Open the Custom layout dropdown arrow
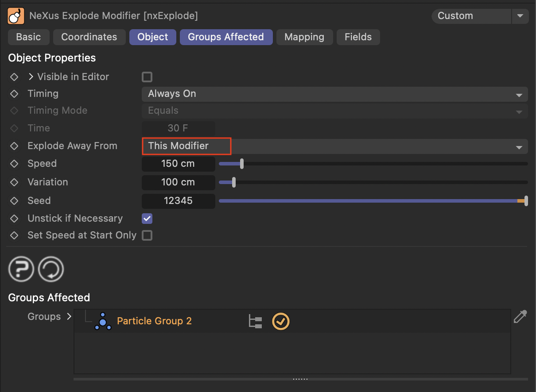The width and height of the screenshot is (536, 392). coord(520,16)
